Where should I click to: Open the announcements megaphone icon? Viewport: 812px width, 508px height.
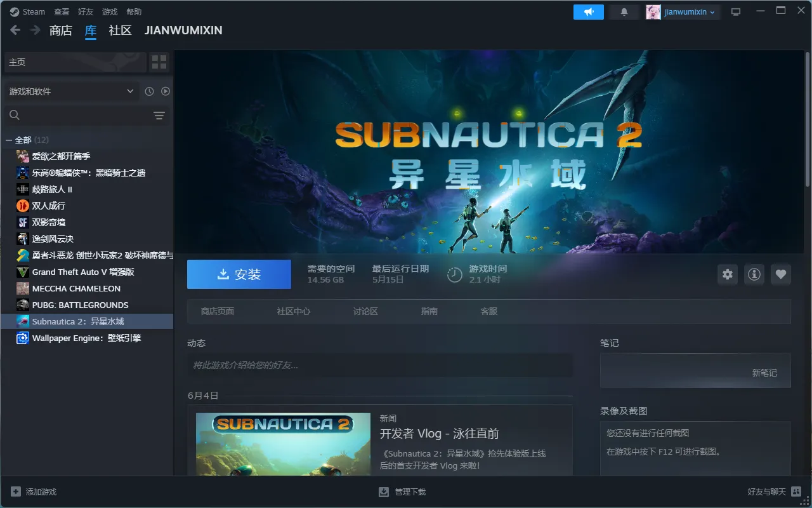tap(589, 12)
